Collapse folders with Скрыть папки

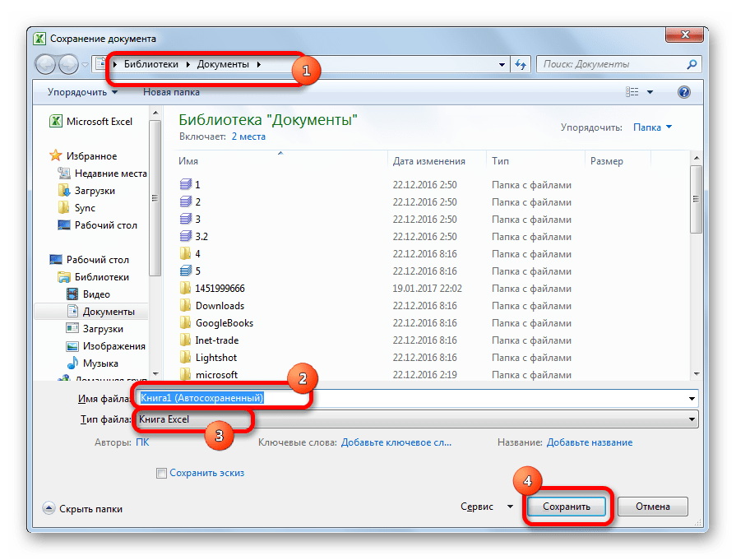coord(82,509)
